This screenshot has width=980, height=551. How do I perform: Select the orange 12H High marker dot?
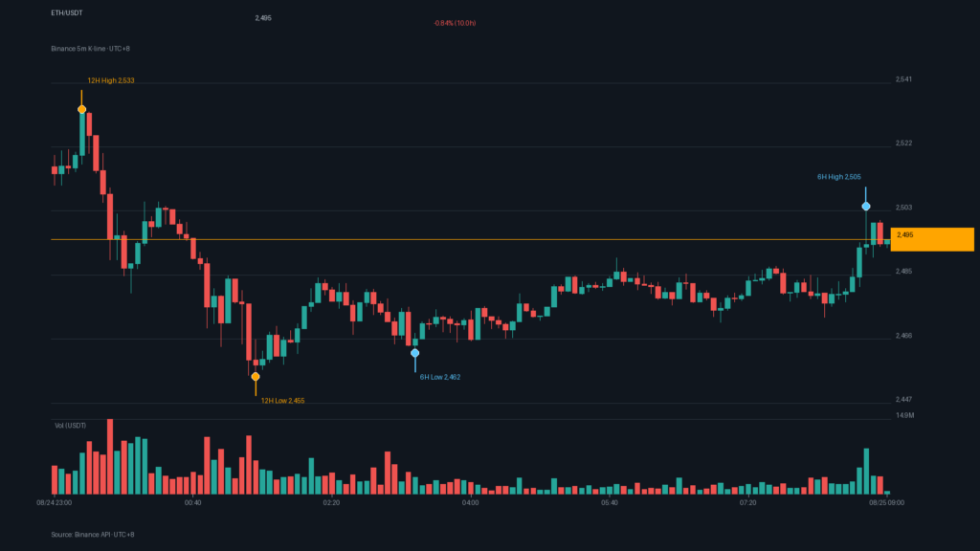click(82, 109)
